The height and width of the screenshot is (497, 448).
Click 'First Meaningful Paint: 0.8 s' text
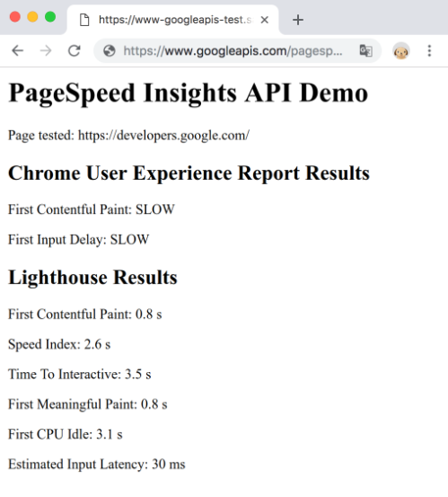point(88,404)
